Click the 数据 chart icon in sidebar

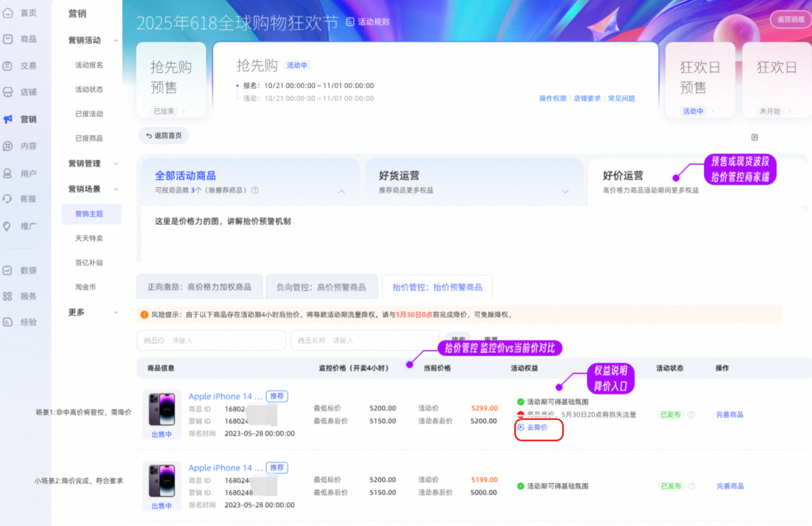(x=8, y=270)
